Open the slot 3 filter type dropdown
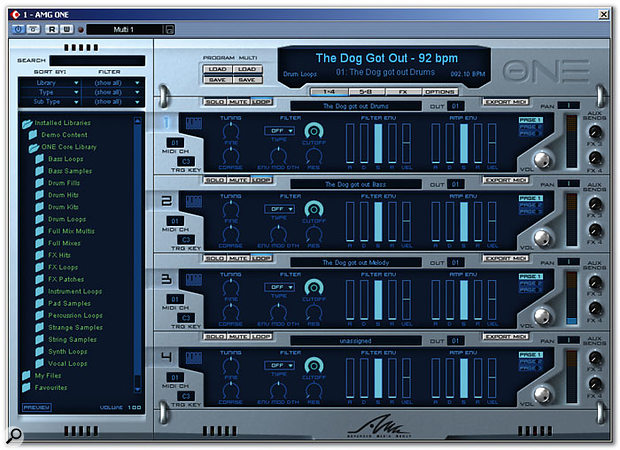620x450 pixels. coord(279,287)
